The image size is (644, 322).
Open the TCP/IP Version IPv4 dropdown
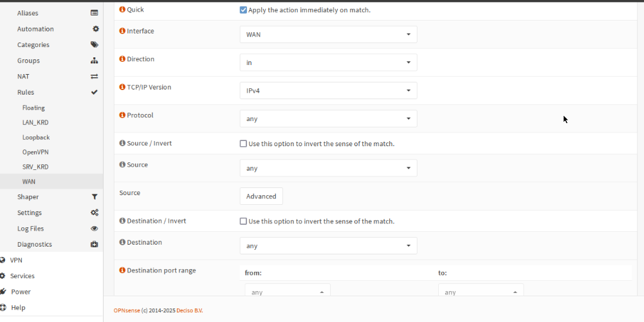(x=328, y=91)
